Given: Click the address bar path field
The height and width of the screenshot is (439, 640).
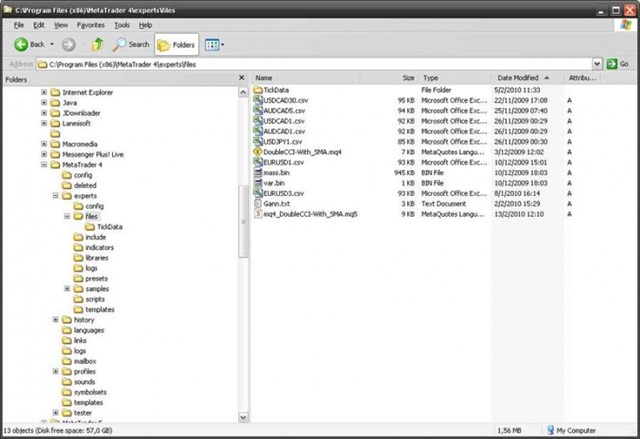Looking at the screenshot, I should tap(314, 64).
